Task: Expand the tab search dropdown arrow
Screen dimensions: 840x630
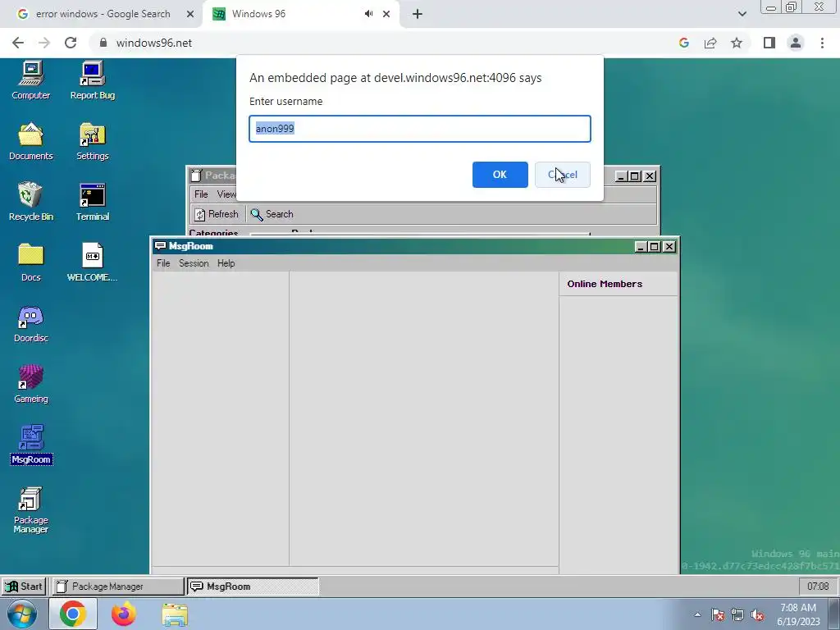Action: (x=742, y=14)
